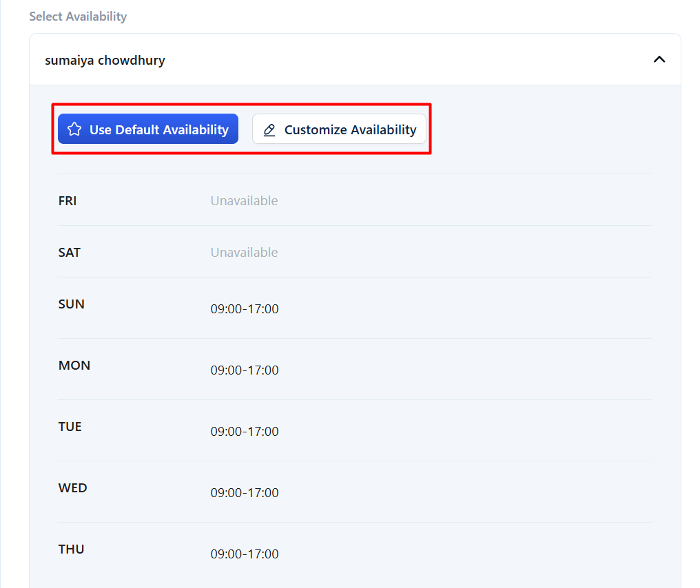
Task: Click the 09:00-17:00 time in the TUE row
Action: pos(245,432)
